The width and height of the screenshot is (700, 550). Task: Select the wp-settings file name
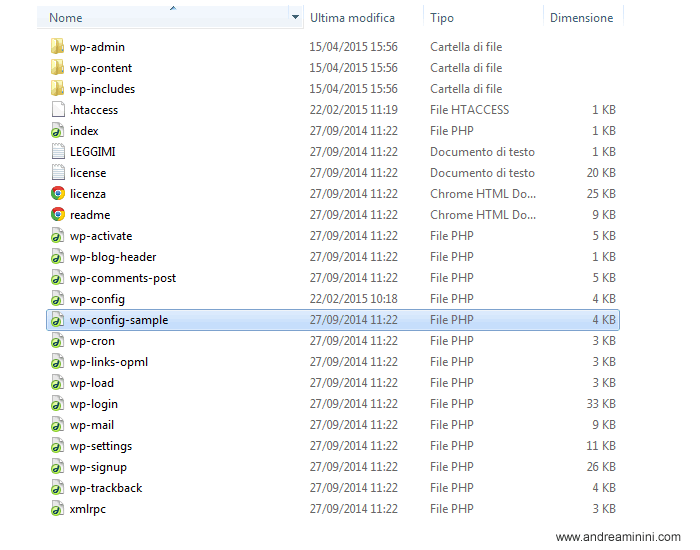101,446
